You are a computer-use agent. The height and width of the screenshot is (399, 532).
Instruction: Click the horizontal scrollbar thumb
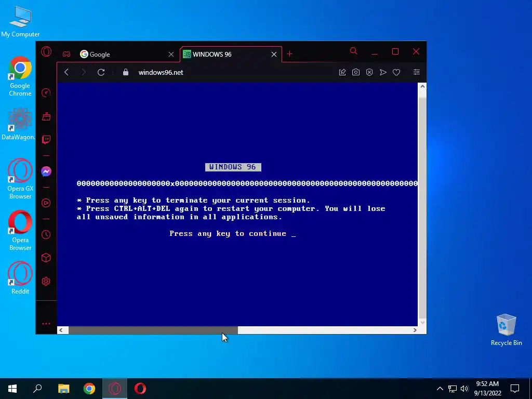[153, 330]
